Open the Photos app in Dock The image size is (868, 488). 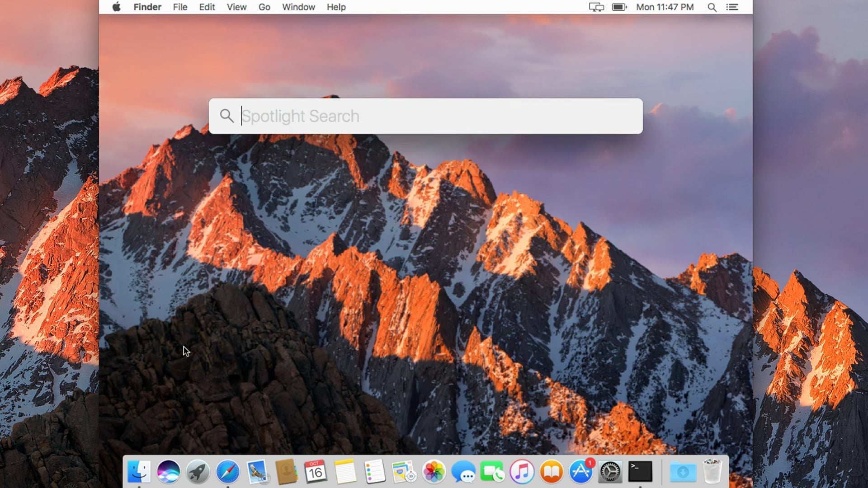click(434, 472)
